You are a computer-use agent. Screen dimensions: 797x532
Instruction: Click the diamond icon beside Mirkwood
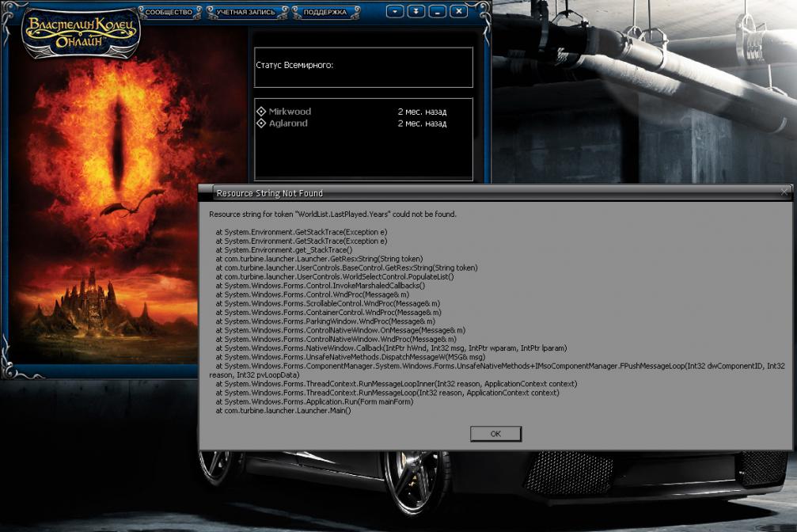[261, 112]
